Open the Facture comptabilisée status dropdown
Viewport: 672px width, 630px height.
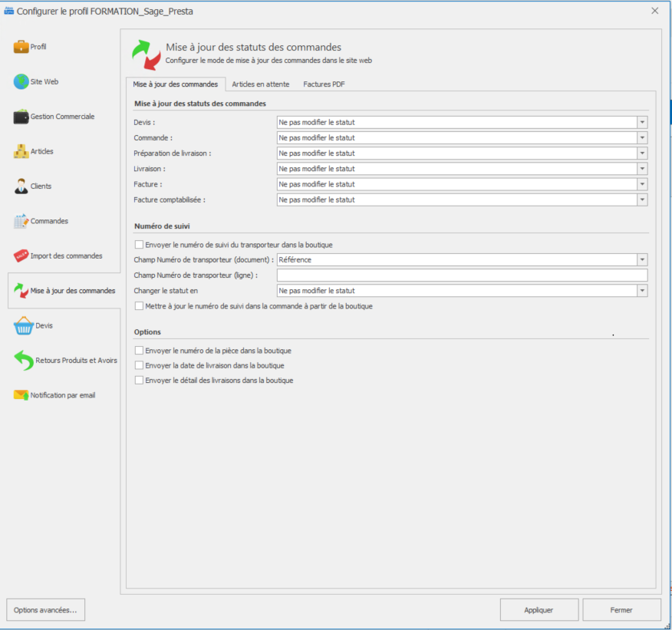(x=641, y=200)
